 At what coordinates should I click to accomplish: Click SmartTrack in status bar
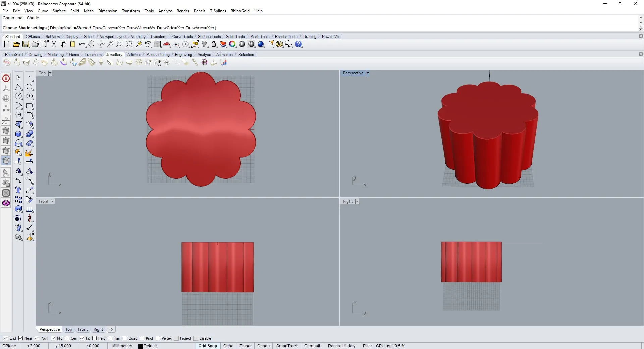[x=287, y=346]
